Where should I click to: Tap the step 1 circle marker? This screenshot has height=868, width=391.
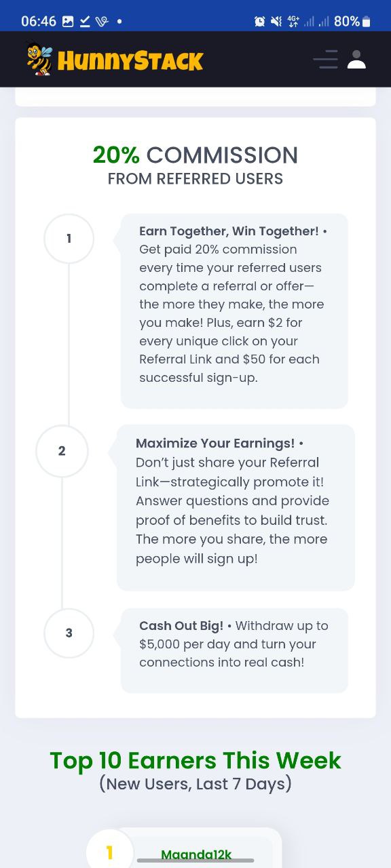pyautogui.click(x=69, y=239)
